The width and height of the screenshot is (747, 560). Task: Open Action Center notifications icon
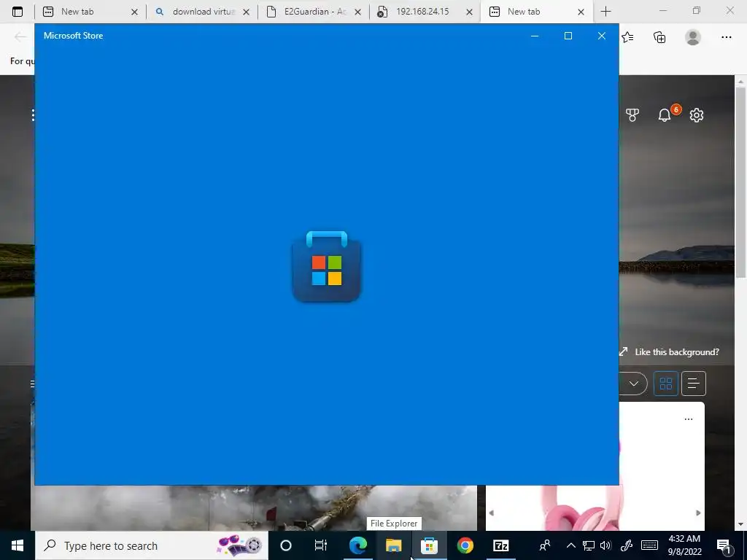[x=724, y=546]
